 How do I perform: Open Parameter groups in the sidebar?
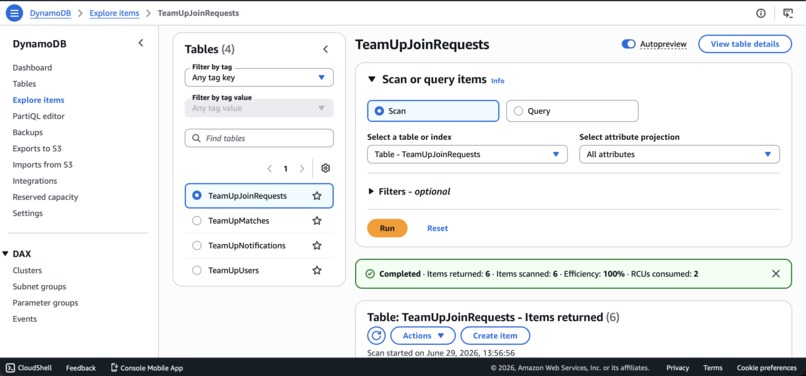(x=45, y=303)
